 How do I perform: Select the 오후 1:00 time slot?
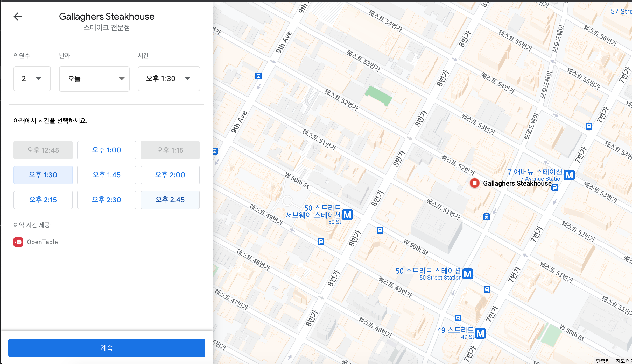point(107,150)
